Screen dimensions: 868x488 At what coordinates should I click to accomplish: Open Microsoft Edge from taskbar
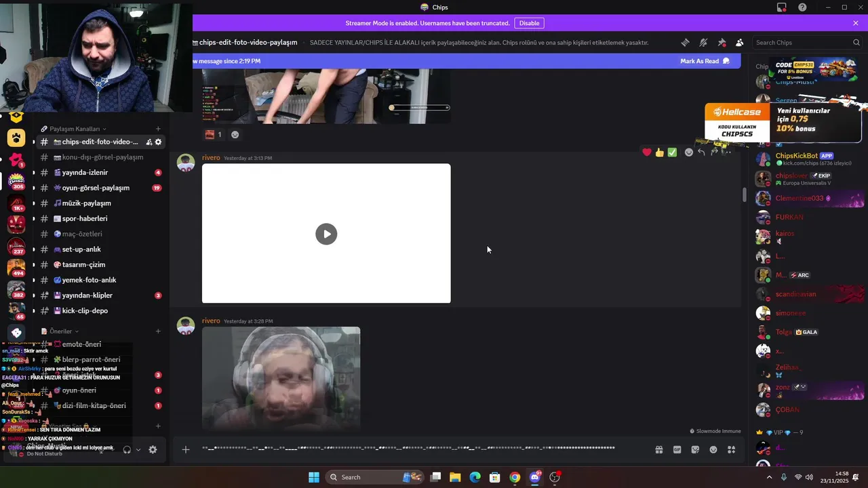tap(475, 477)
